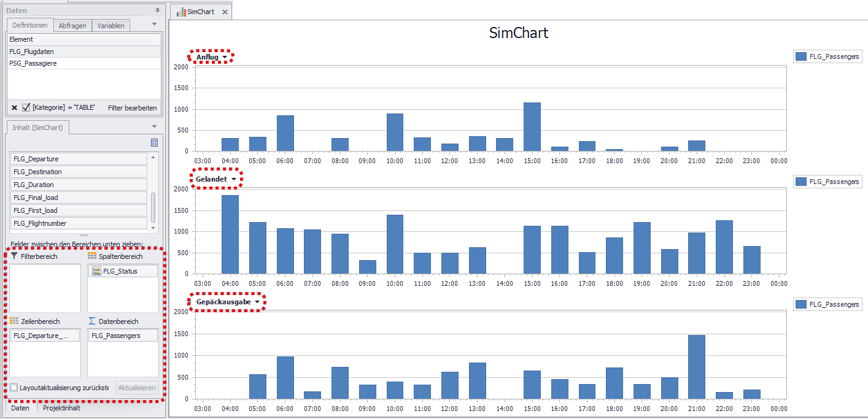This screenshot has height=419, width=868.
Task: Click the chart icon on FLG_Status field
Action: click(96, 271)
